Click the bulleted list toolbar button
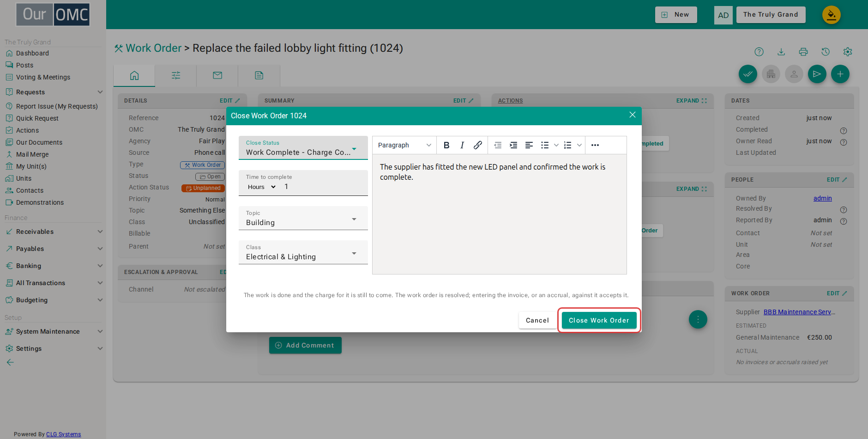 pos(545,145)
